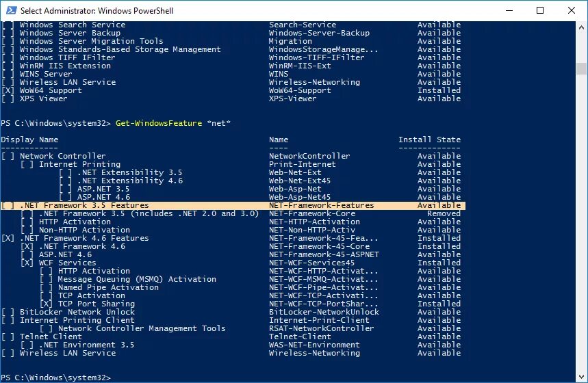Click the PowerShell icon in title bar
The image size is (588, 383).
click(x=11, y=10)
